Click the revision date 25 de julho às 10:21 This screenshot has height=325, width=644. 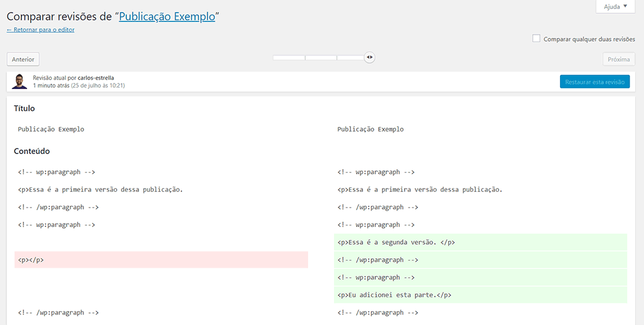pyautogui.click(x=98, y=85)
